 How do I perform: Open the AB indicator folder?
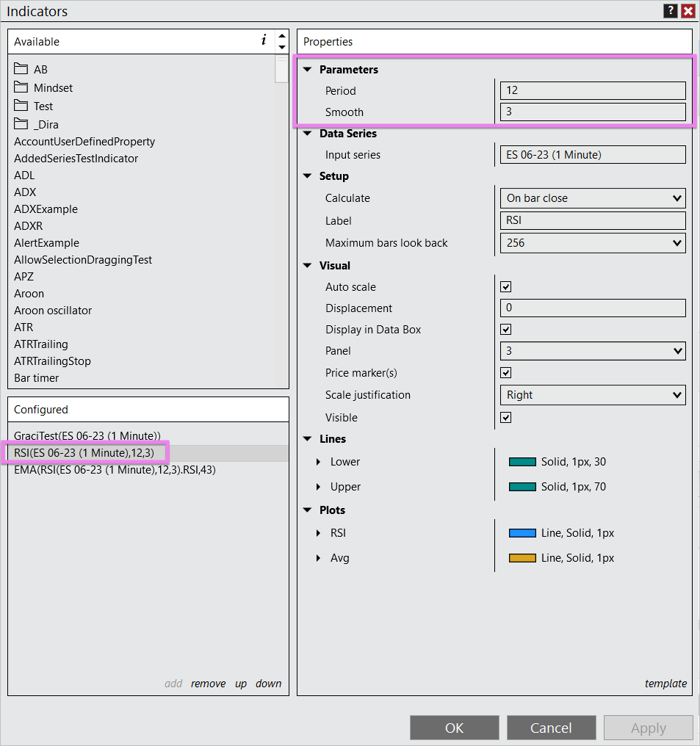[x=40, y=69]
